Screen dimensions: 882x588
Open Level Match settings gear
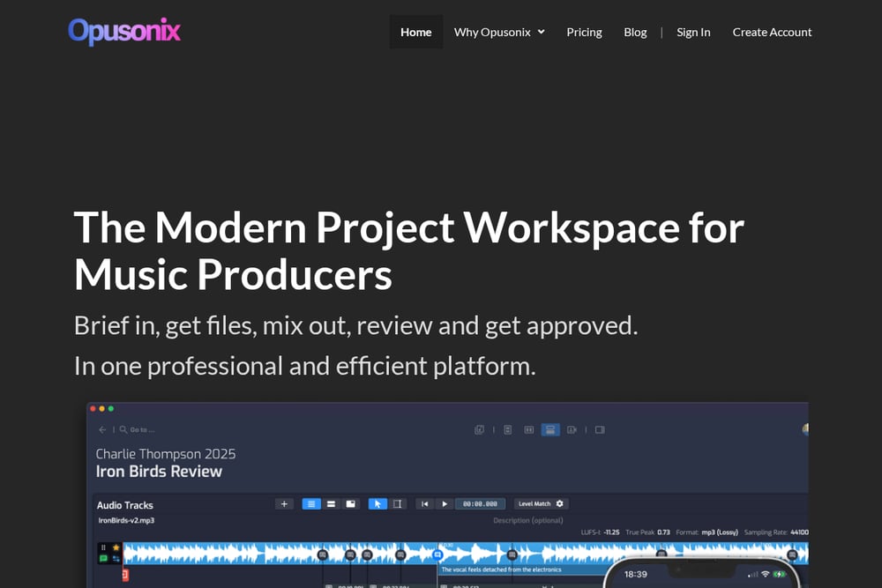tap(560, 503)
